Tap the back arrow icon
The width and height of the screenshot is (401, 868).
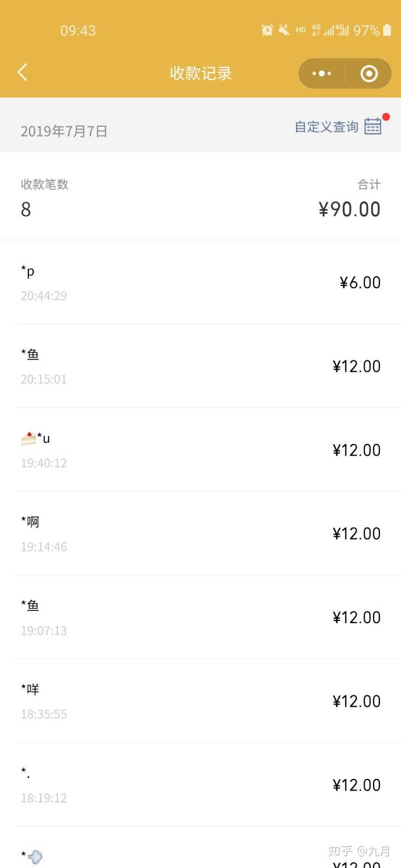click(x=22, y=72)
